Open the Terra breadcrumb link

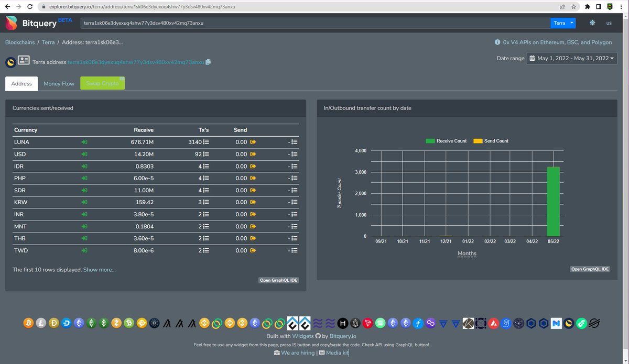point(48,42)
